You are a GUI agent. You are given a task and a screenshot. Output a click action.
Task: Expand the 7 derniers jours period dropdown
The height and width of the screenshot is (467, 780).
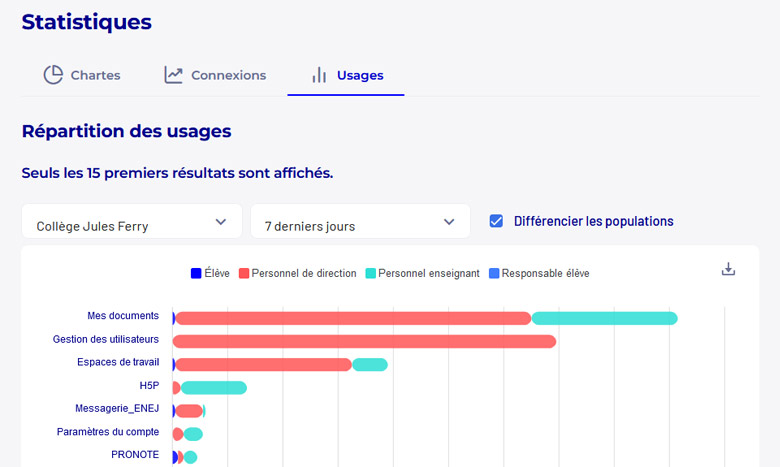point(360,222)
